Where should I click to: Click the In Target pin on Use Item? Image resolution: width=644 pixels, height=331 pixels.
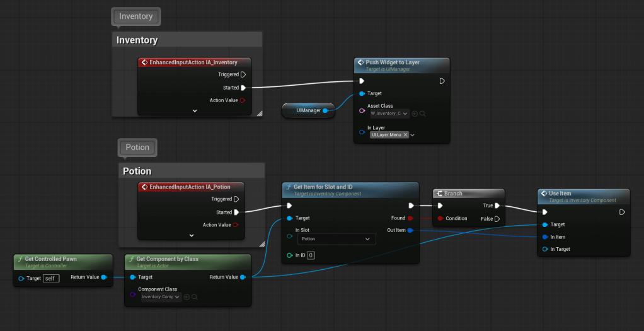point(545,249)
